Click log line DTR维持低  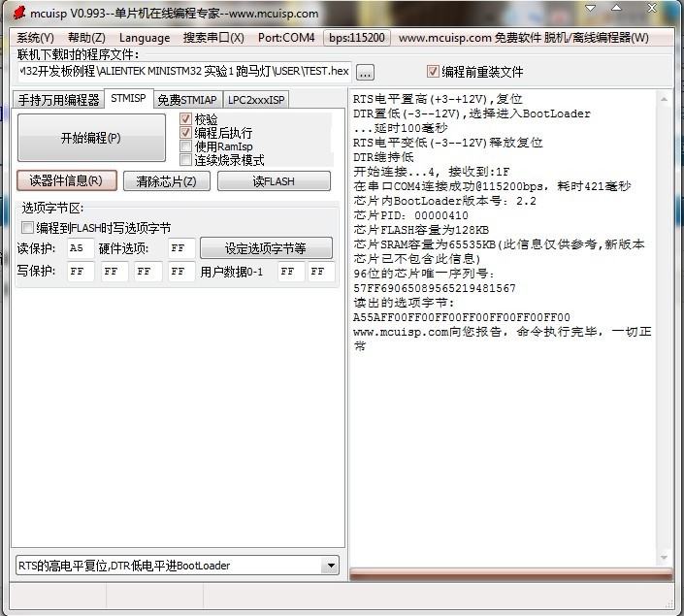[x=383, y=157]
